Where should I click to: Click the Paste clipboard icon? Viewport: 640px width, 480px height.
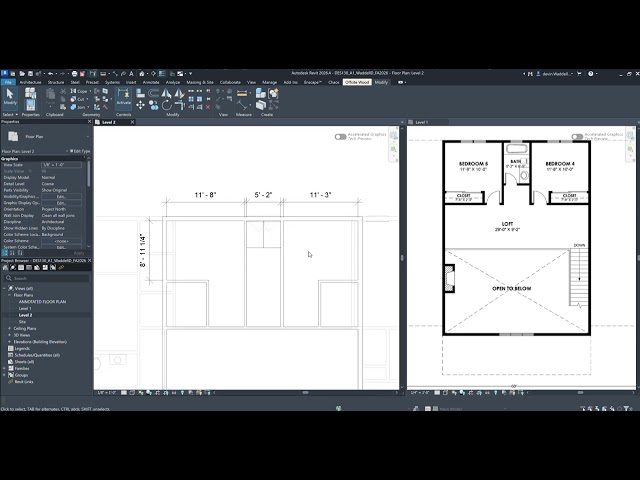51,95
